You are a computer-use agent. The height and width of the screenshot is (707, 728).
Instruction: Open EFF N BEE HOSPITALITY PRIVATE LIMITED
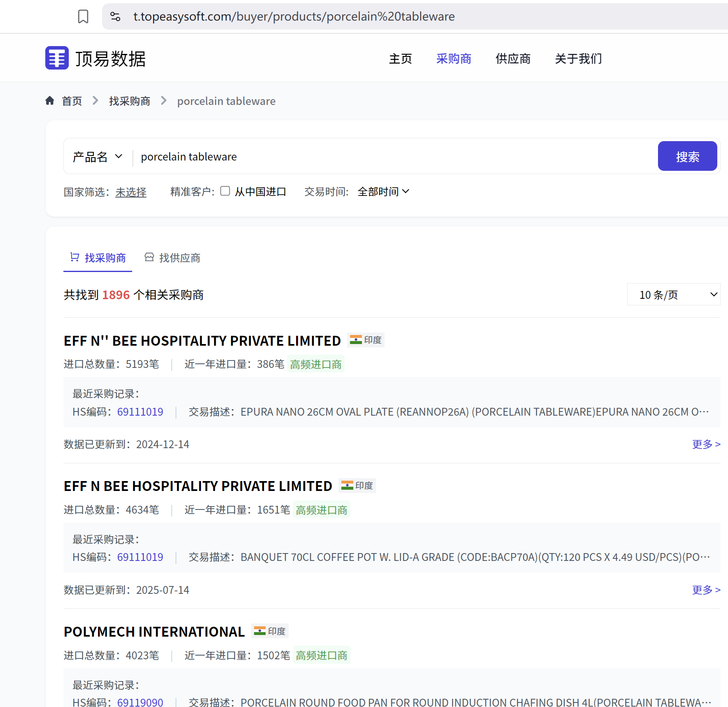coord(198,486)
